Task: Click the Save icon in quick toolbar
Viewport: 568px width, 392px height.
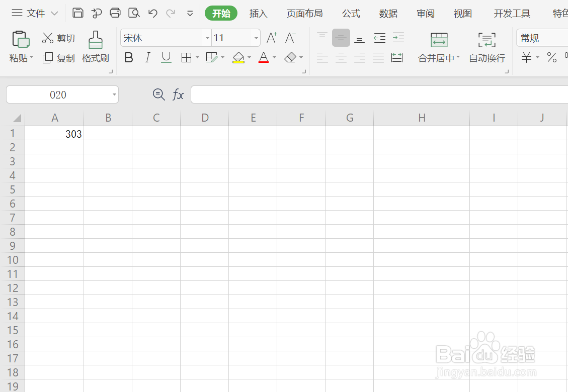Action: 78,13
